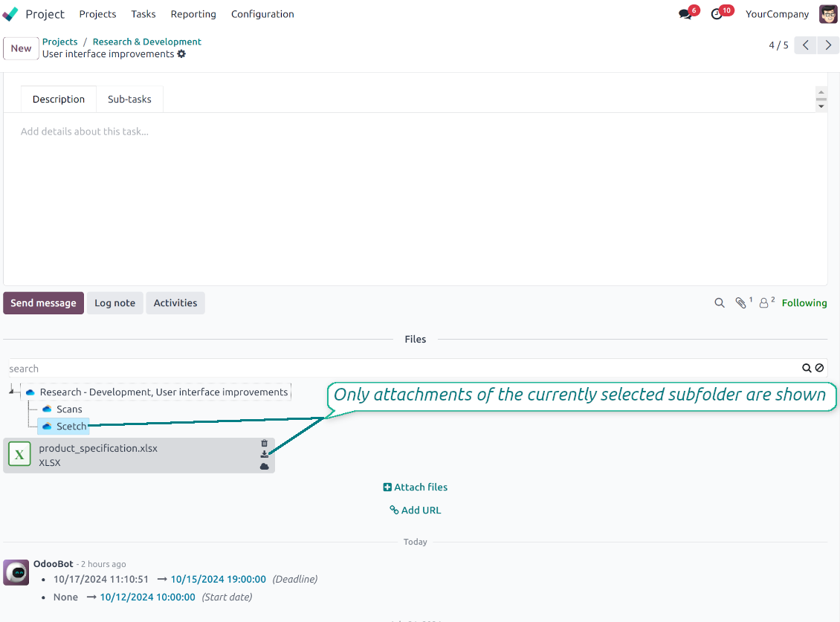Open the messages chat bubble icon
The height and width of the screenshot is (622, 840).
tap(685, 14)
